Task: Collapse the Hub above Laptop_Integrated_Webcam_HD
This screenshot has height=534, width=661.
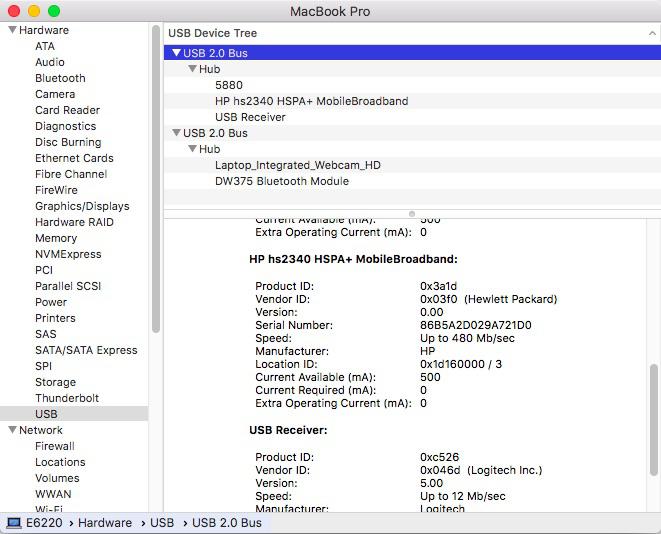Action: [193, 149]
